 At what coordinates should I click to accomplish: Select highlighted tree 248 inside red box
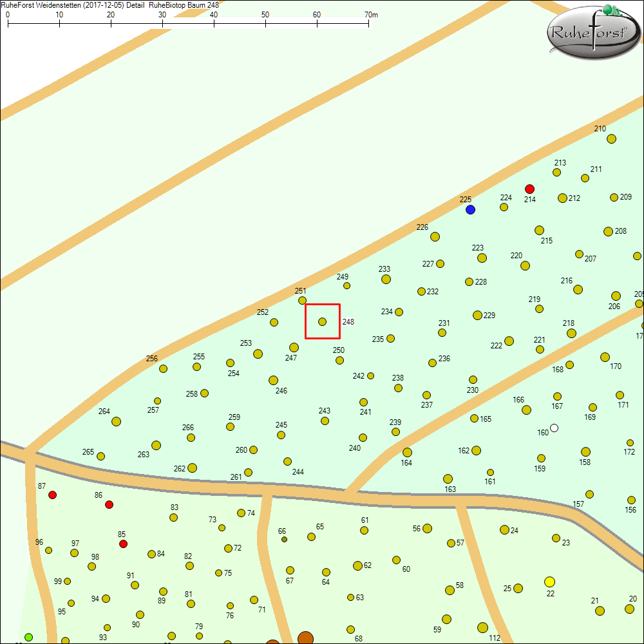[x=322, y=321]
